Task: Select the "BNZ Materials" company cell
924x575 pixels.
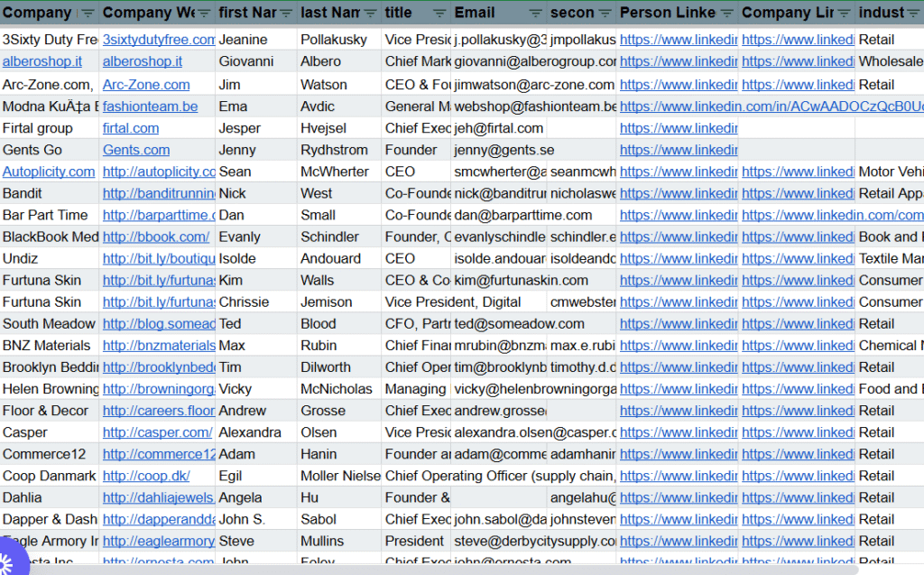Action: pyautogui.click(x=50, y=346)
